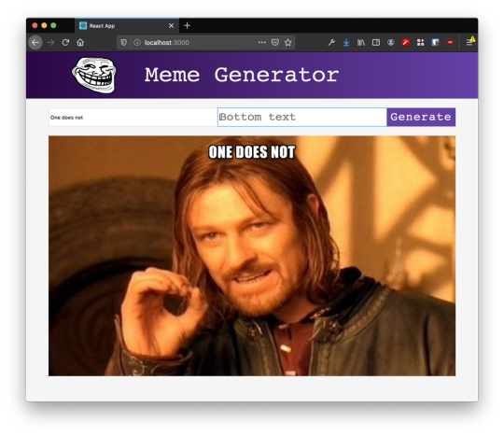Click the blue container extension icon
This screenshot has width=504, height=436.
coord(435,42)
